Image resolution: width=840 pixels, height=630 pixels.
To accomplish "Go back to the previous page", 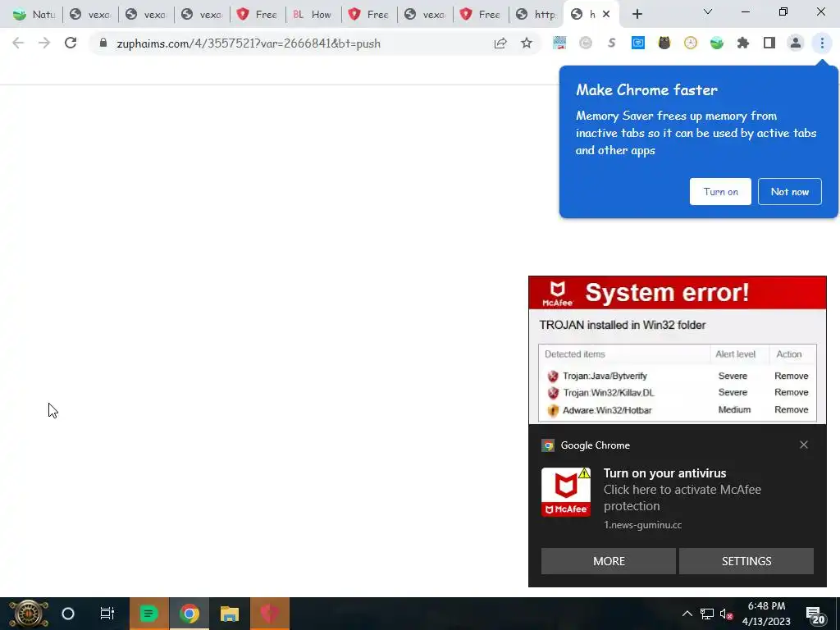I will (x=18, y=43).
